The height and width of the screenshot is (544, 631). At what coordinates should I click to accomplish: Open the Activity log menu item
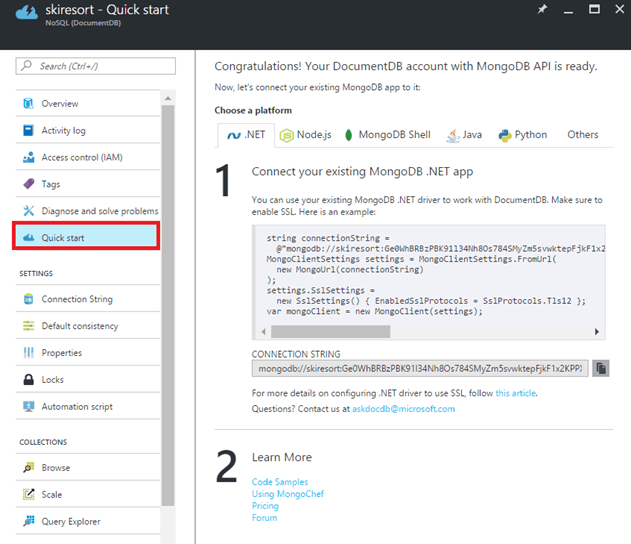(x=88, y=130)
